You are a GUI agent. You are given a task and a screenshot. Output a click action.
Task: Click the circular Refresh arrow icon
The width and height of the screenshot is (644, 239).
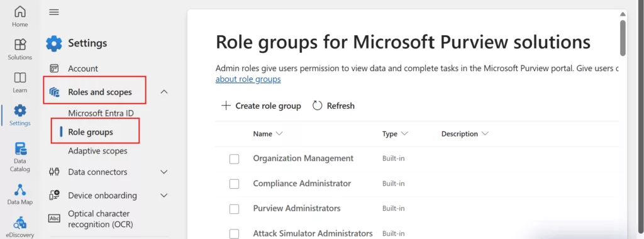pos(317,106)
